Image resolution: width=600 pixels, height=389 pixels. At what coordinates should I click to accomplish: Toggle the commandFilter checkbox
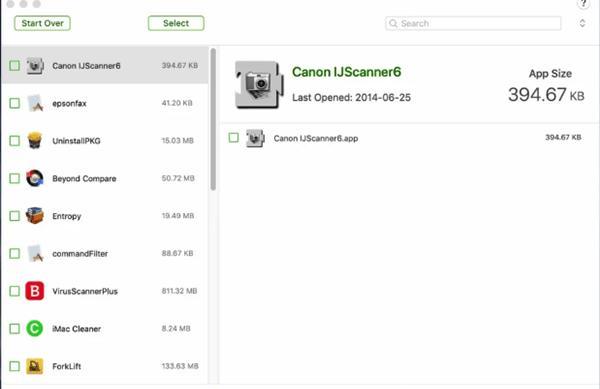pos(15,253)
